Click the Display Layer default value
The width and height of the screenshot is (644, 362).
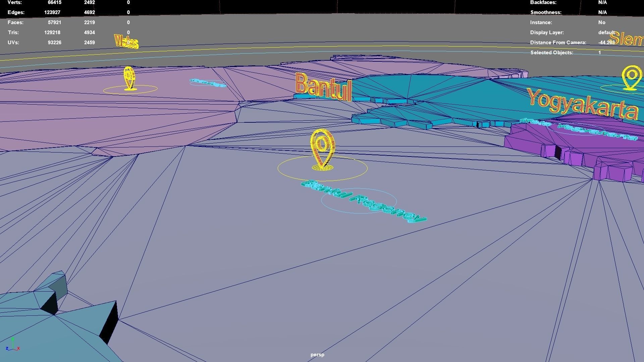tap(606, 33)
